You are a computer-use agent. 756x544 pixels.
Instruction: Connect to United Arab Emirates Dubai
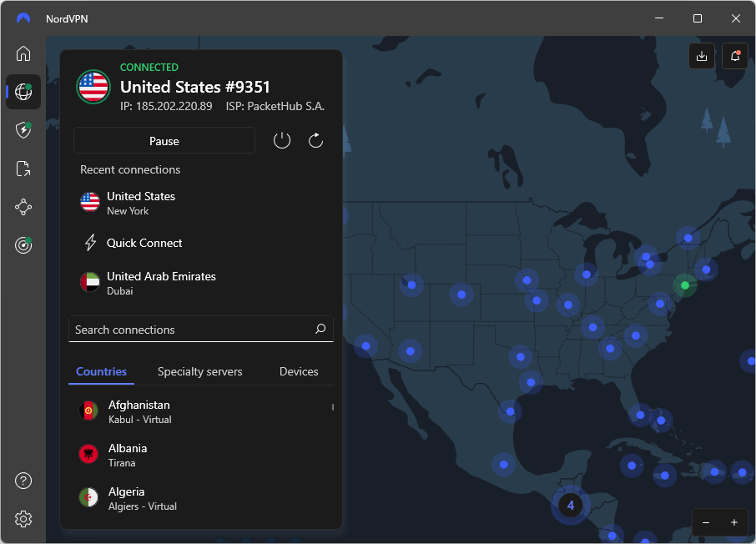tap(201, 283)
